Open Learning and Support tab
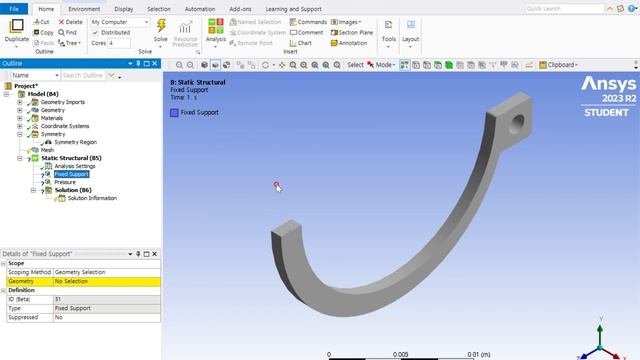 coord(293,9)
